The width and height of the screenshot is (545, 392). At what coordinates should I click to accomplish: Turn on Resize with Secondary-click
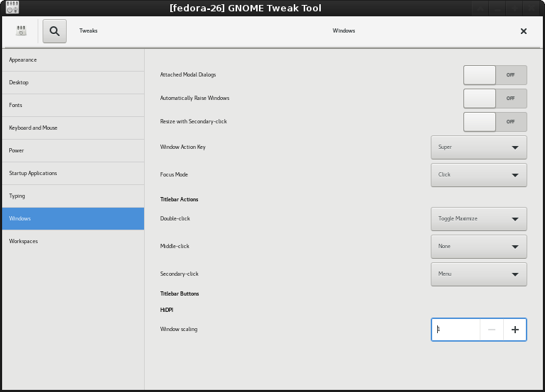point(495,121)
